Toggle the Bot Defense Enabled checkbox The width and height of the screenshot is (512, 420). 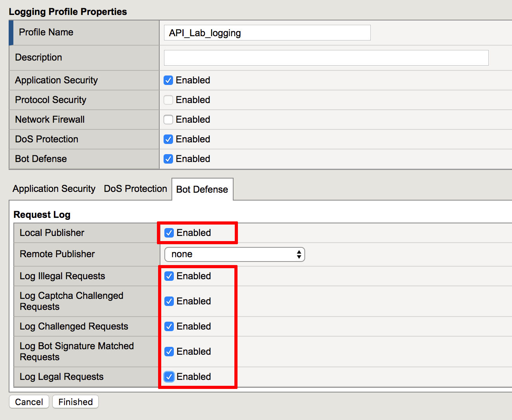(x=168, y=159)
